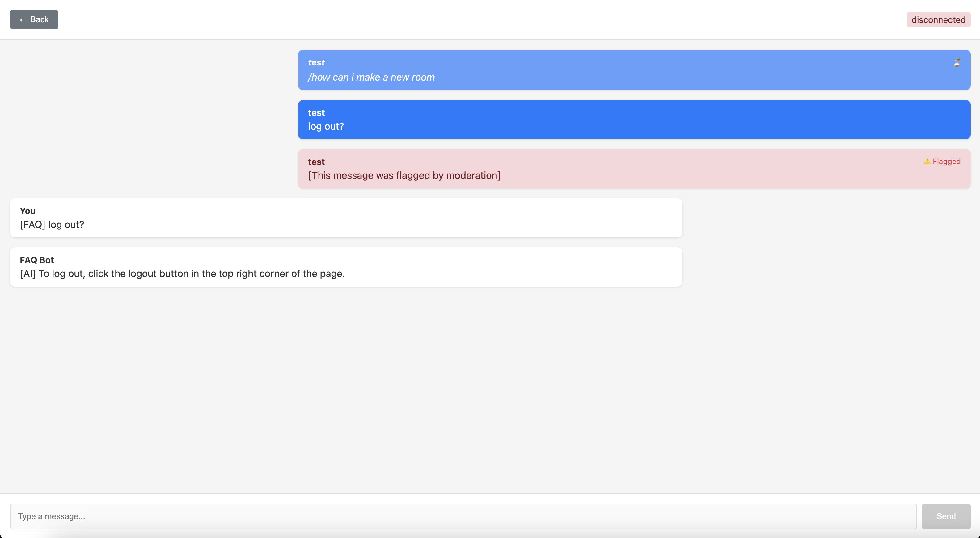
Task: Click the 'You' sender name
Action: (x=27, y=211)
